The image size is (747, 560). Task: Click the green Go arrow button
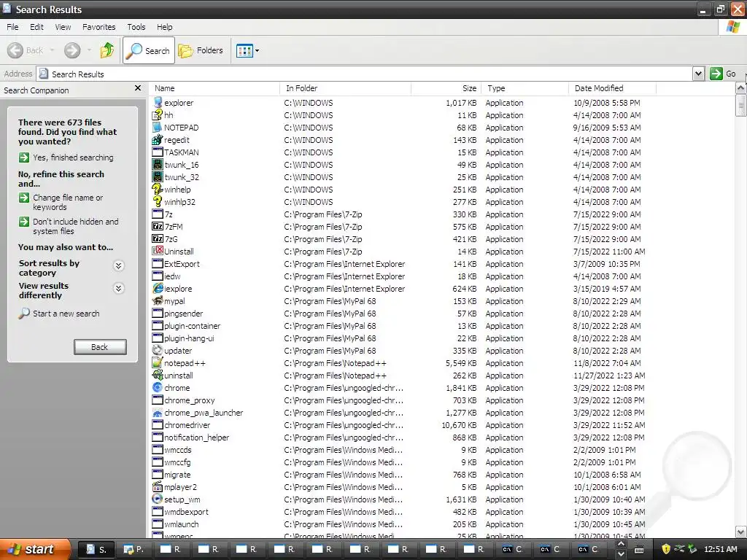tap(716, 74)
